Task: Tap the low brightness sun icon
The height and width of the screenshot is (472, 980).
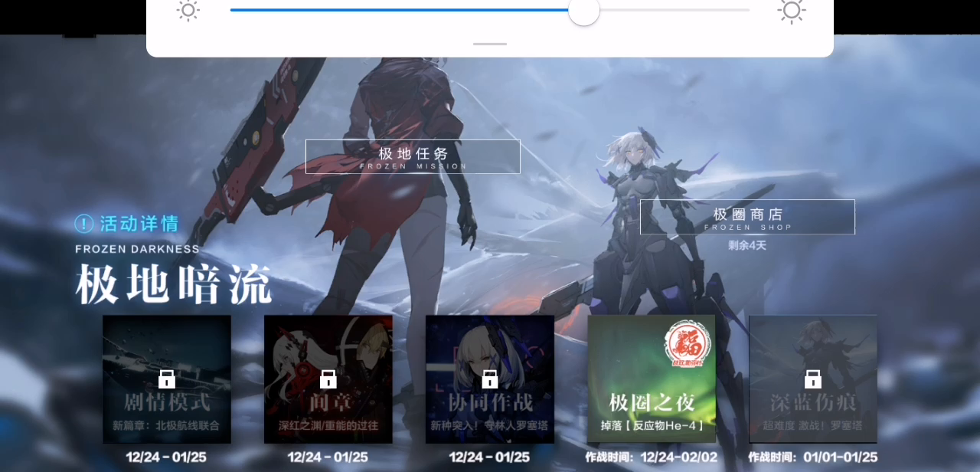Action: tap(188, 10)
